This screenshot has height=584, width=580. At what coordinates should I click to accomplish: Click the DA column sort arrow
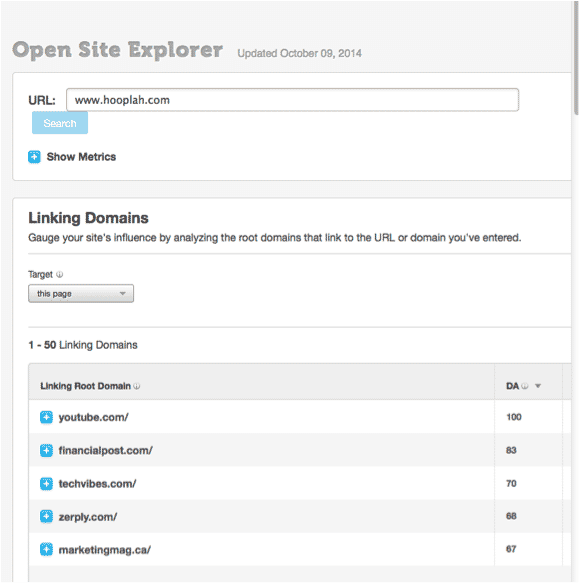(538, 386)
